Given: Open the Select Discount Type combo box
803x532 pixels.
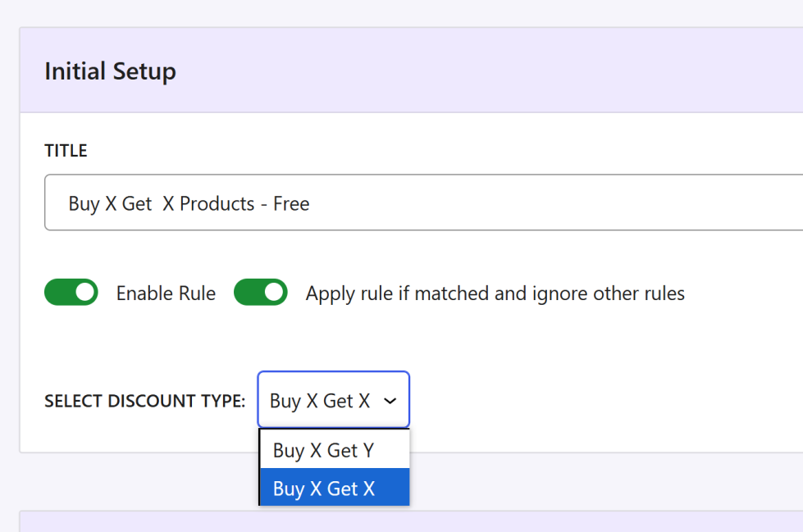Looking at the screenshot, I should tap(333, 400).
